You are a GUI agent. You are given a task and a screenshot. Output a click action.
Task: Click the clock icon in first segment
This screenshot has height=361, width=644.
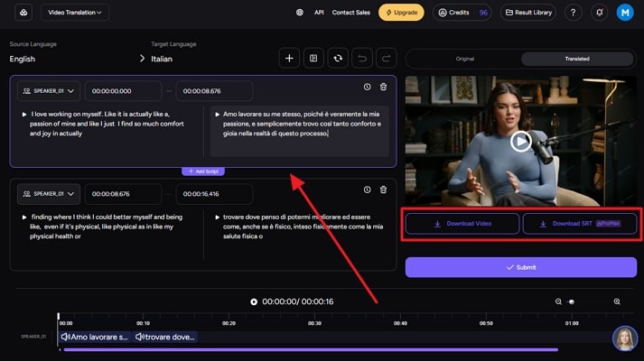[368, 87]
